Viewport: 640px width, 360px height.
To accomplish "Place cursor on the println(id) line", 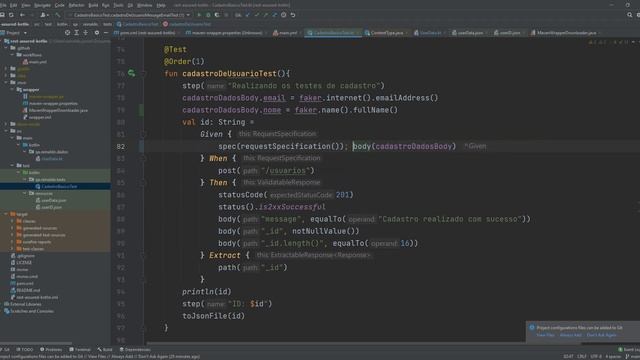I will pos(207,292).
